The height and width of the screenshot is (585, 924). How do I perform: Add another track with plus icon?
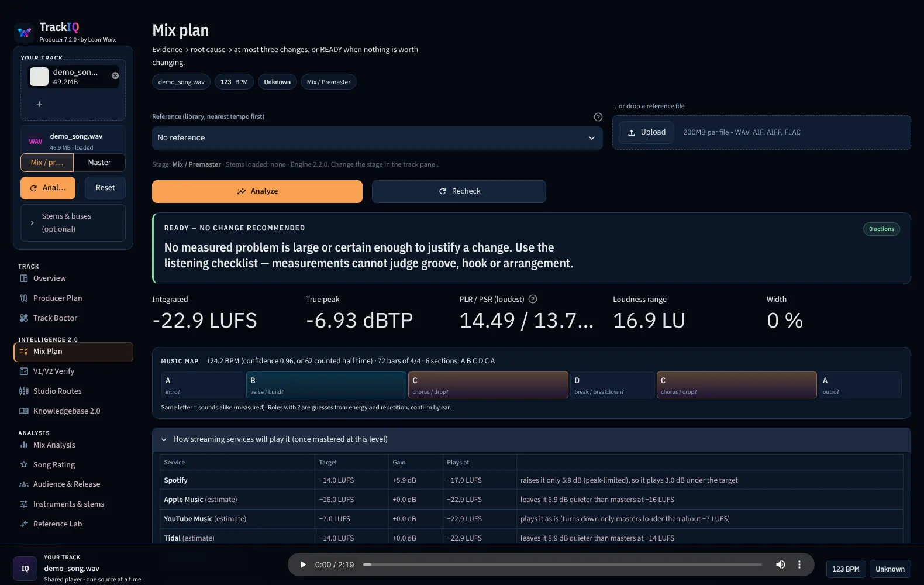pos(39,104)
